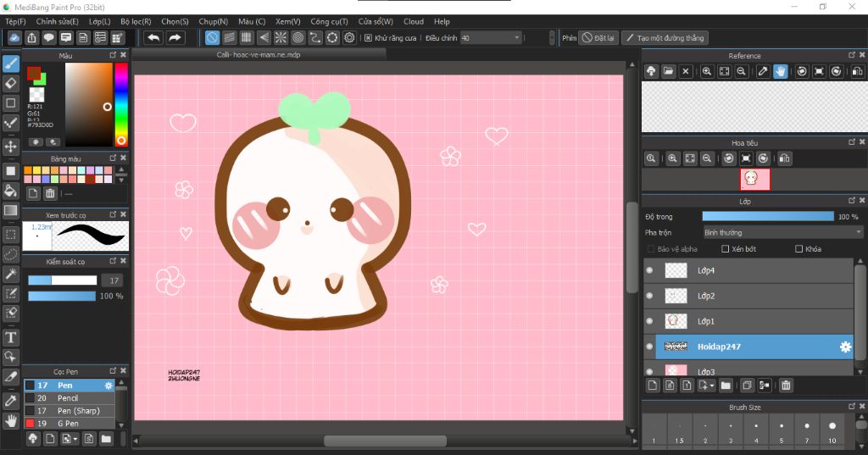Choose the Text tool

coord(11,337)
